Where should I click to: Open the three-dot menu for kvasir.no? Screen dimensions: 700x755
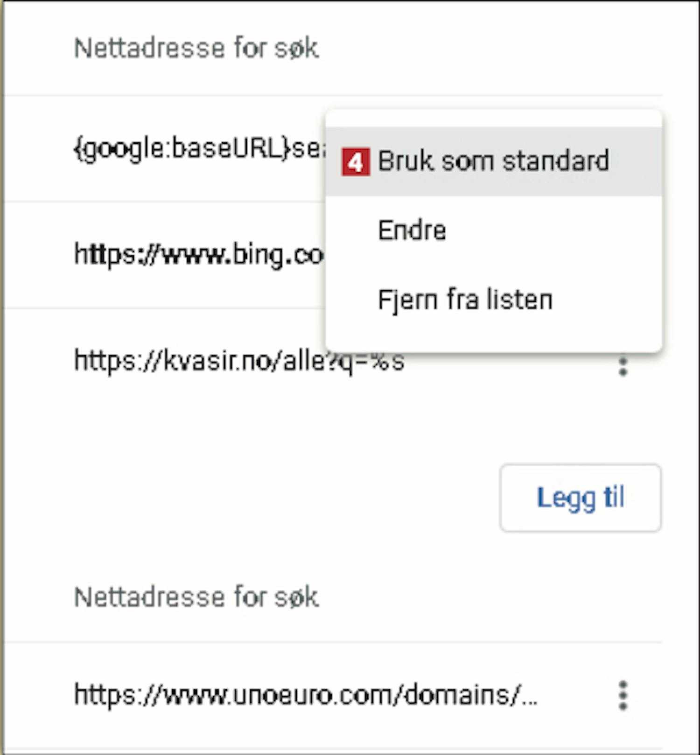click(623, 366)
